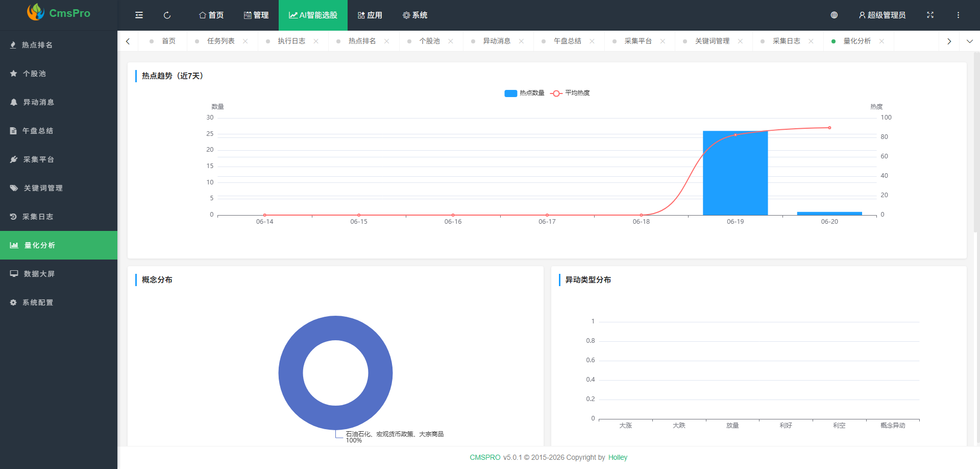Click the 系统配置 gear icon in the sidebar
The image size is (980, 469).
pyautogui.click(x=13, y=302)
